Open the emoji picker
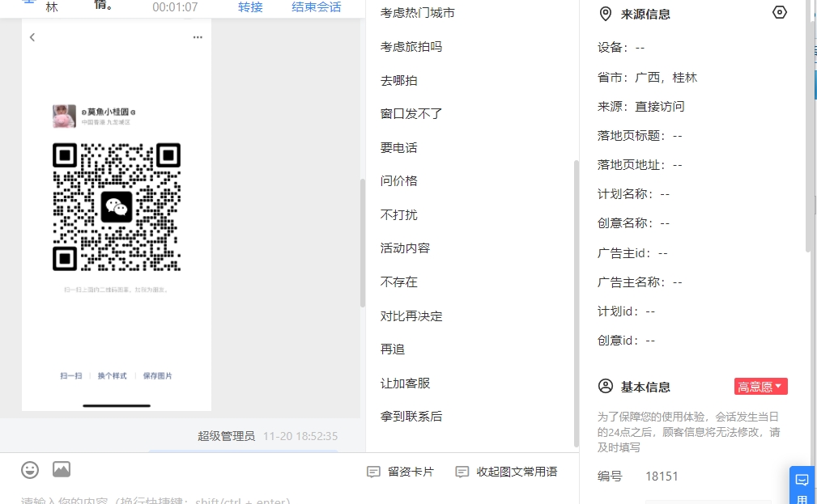The height and width of the screenshot is (504, 817). (x=30, y=470)
